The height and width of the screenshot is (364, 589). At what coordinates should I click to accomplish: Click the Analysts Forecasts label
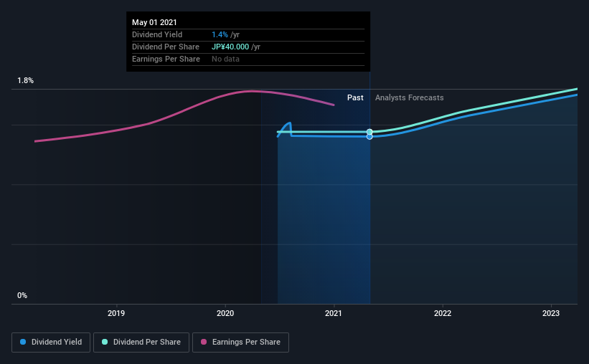tap(409, 97)
